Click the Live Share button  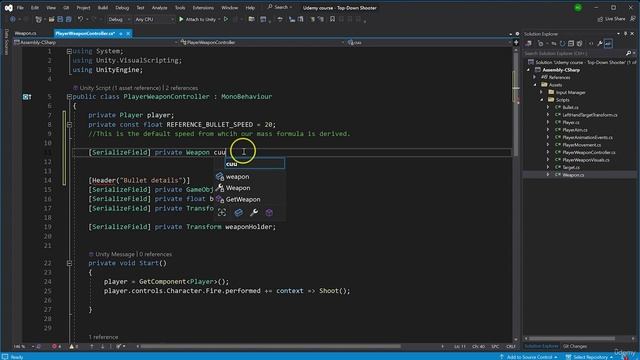click(x=611, y=19)
